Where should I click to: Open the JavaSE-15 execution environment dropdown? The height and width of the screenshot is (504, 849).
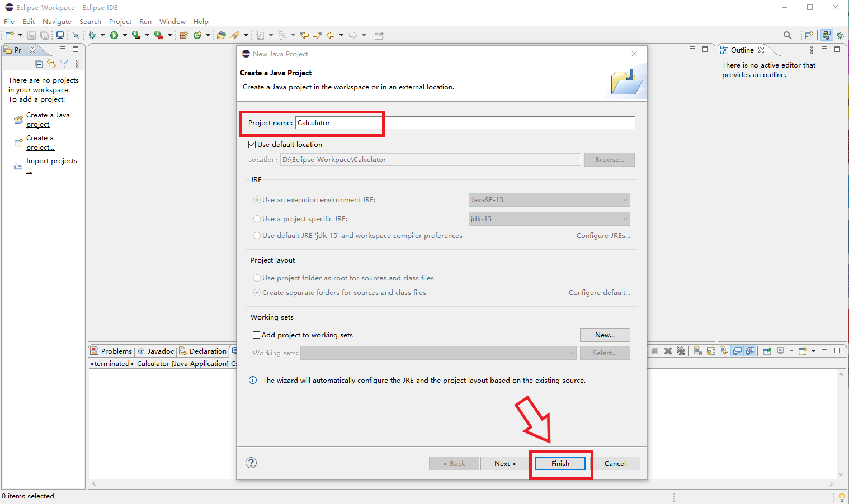549,200
